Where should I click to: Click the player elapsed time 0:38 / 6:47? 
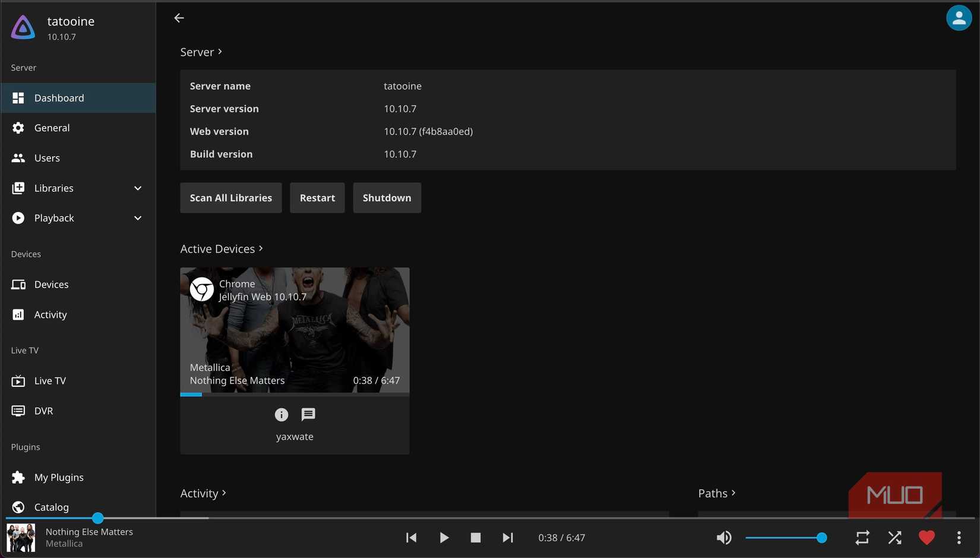[x=562, y=538]
